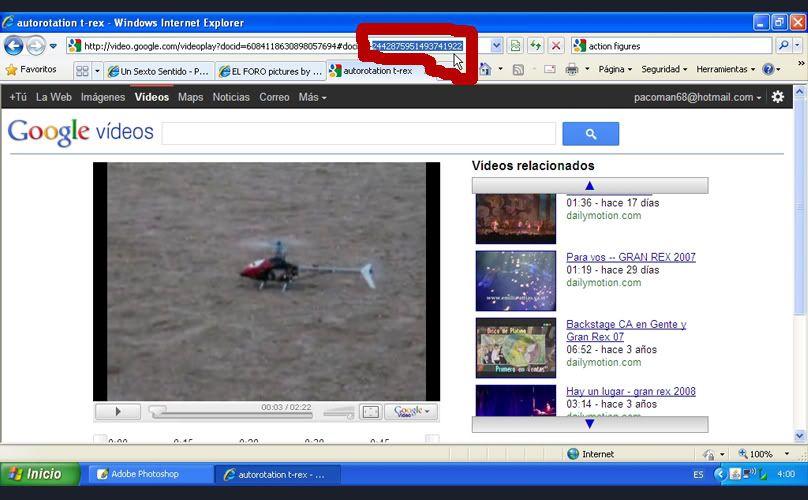
Task: Refresh the page with green arrows icon
Action: 535,46
